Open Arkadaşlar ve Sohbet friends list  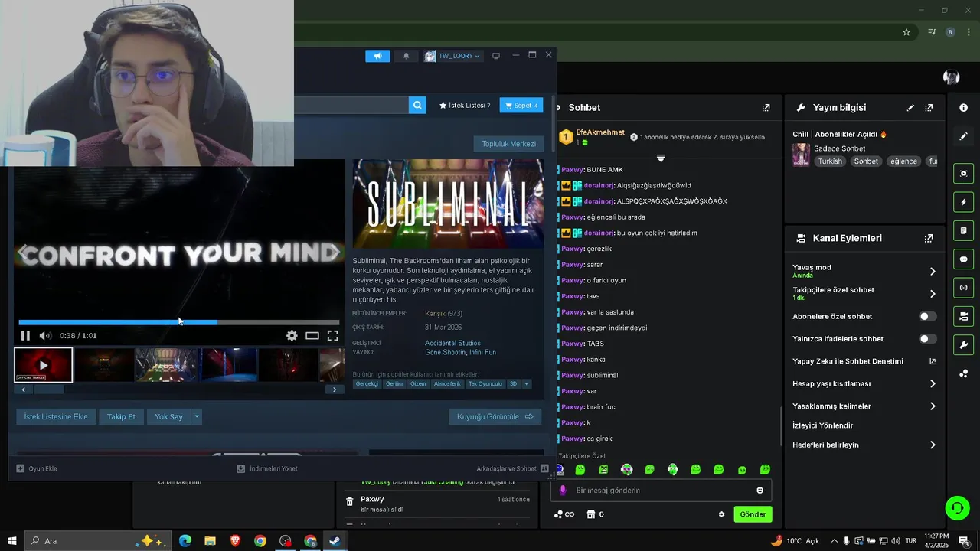pyautogui.click(x=512, y=468)
